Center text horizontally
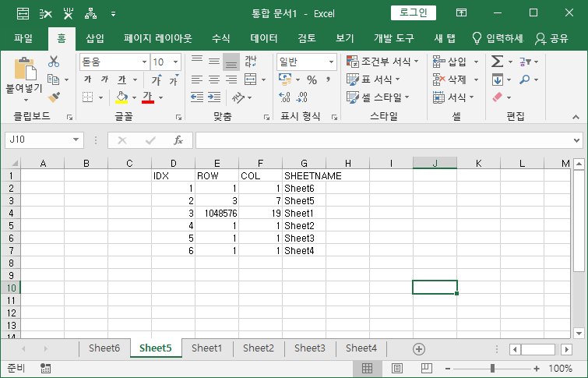The image size is (588, 378). (214, 79)
